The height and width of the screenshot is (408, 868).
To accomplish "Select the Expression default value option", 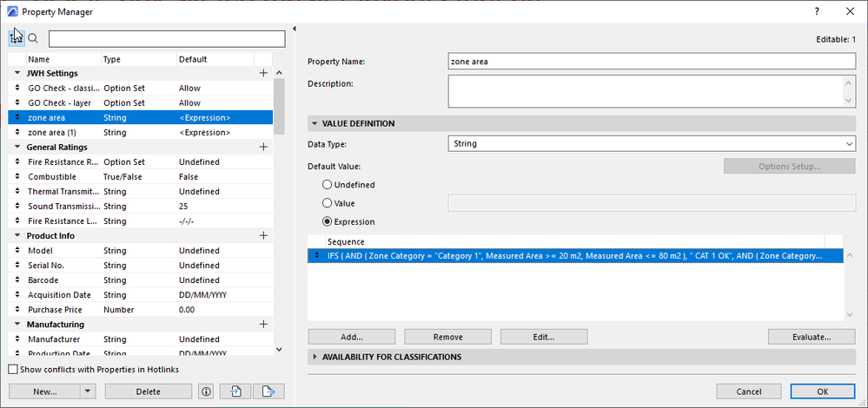I will (x=327, y=221).
